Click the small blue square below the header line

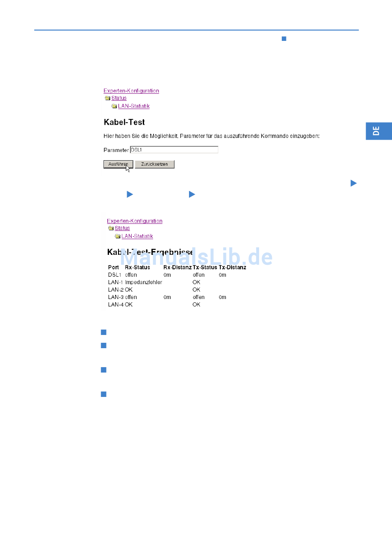click(x=284, y=39)
